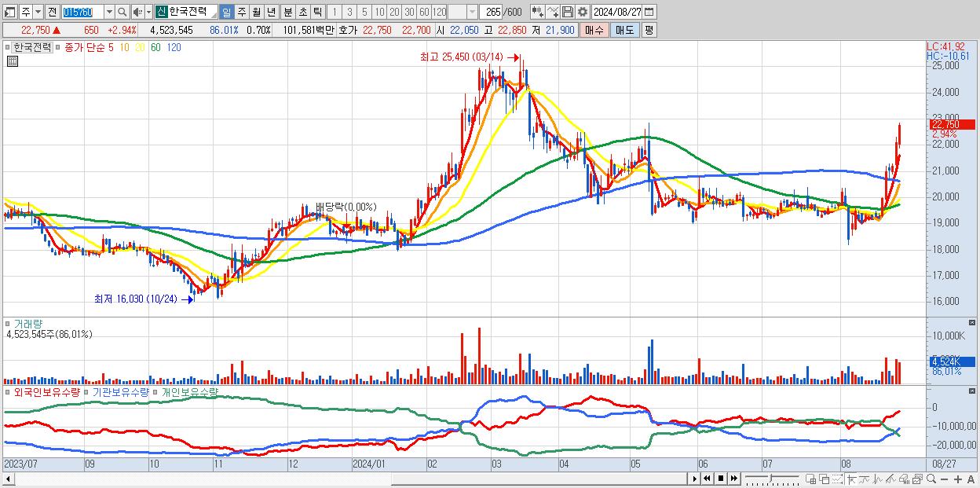Click the fast-forward button in bottom controls
Image resolution: width=980 pixels, height=488 pixels.
pos(734,479)
